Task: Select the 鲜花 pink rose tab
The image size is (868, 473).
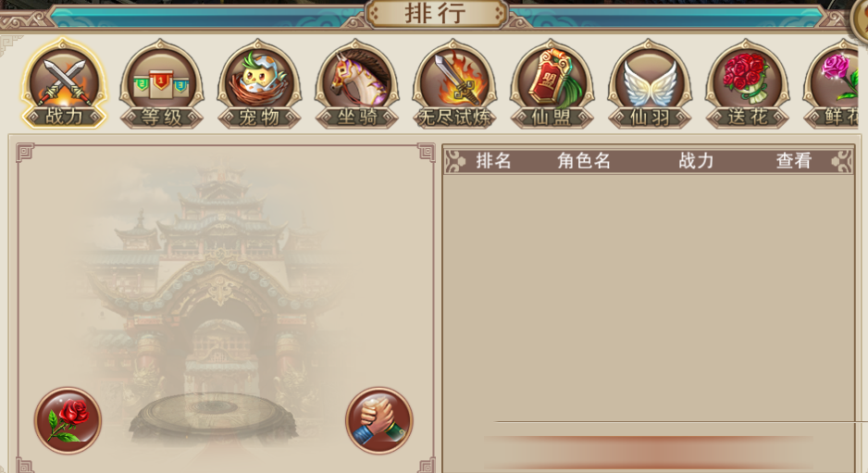Action: (833, 83)
